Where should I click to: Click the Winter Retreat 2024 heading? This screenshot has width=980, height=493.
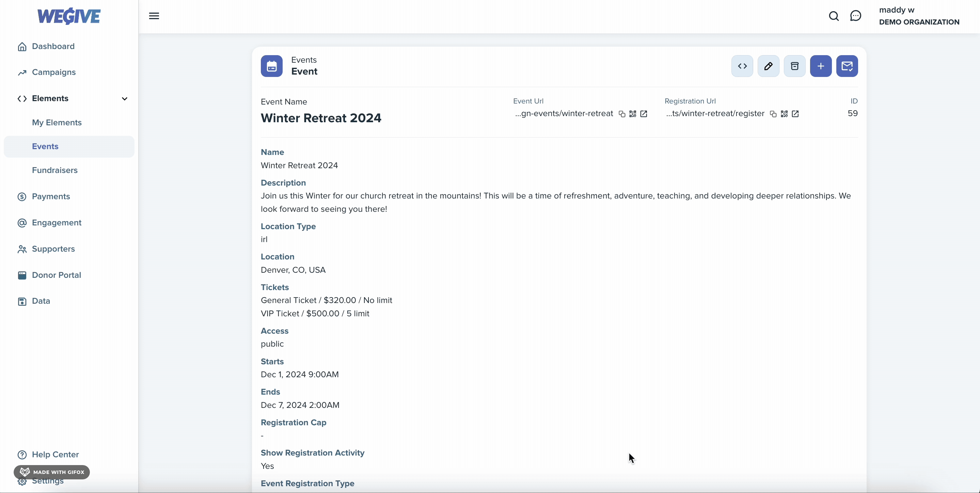tap(321, 118)
